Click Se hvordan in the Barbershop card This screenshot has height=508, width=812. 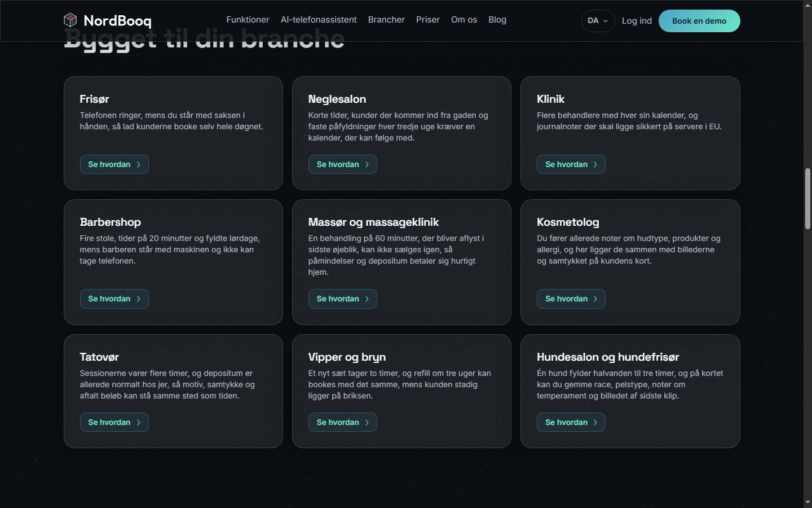[x=114, y=299]
